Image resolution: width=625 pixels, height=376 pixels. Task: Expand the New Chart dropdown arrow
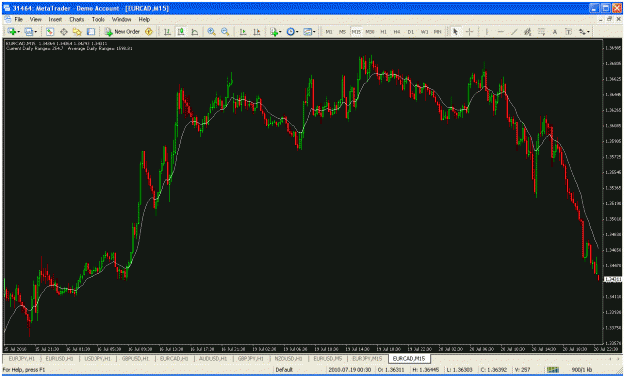(18, 32)
